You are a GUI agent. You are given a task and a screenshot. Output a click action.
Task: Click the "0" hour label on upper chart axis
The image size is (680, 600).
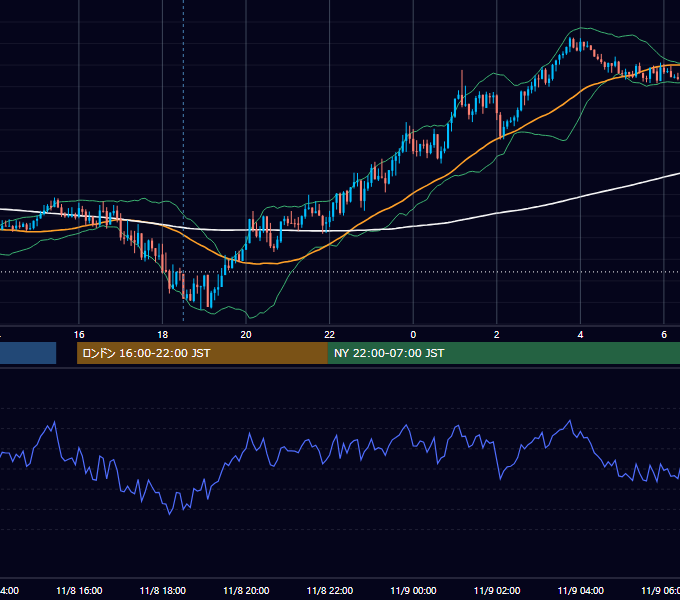click(x=413, y=335)
